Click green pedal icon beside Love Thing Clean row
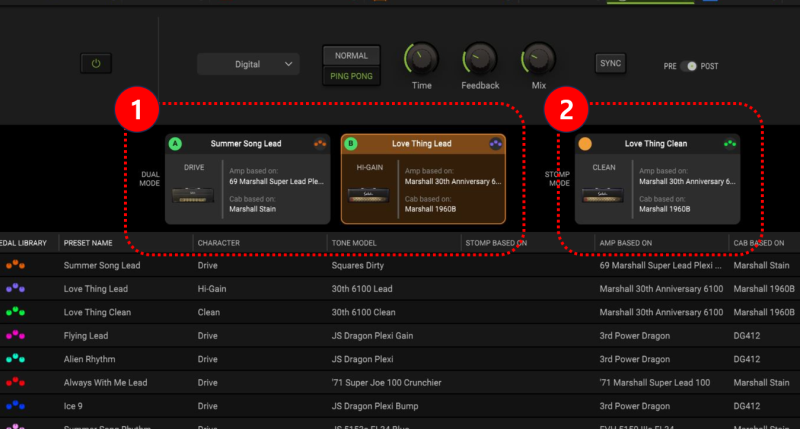This screenshot has height=429, width=800. click(16, 312)
